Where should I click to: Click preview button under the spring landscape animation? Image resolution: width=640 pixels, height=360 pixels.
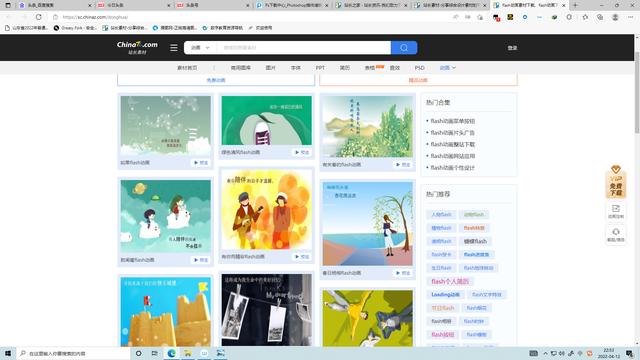click(403, 164)
